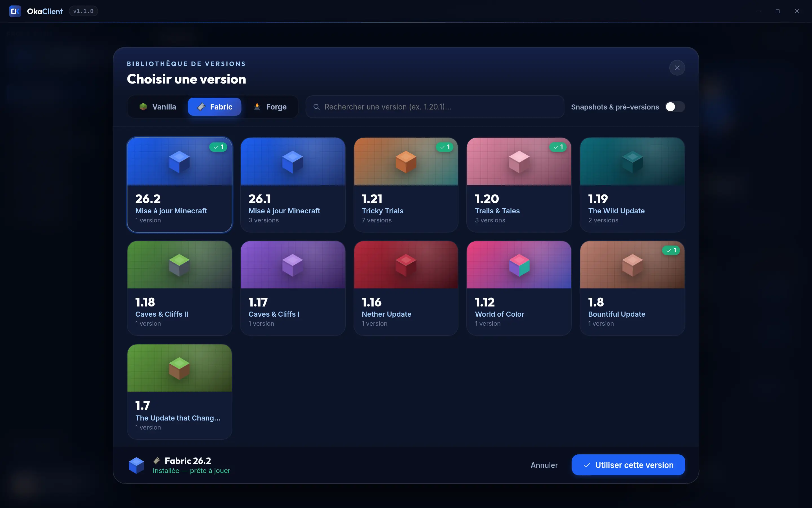This screenshot has width=812, height=508.
Task: Click installed badge on 1.21 card
Action: point(445,147)
